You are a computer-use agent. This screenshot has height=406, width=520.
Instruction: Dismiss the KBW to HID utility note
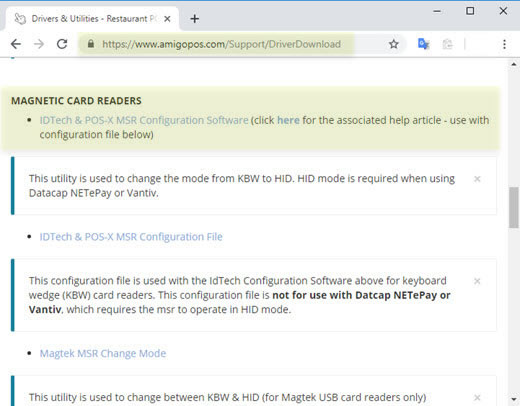(477, 179)
